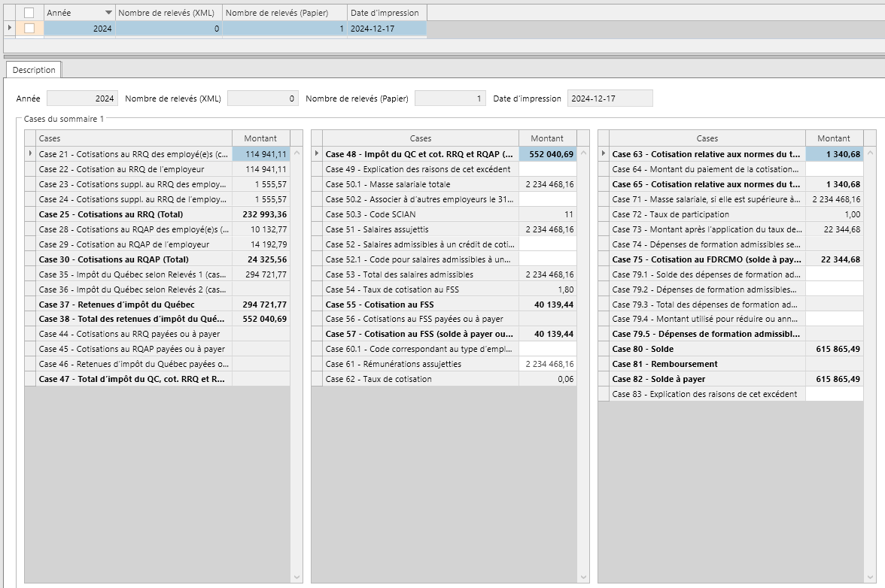Click the row indicator arrow beside Case 63
885x588 pixels.
click(604, 153)
